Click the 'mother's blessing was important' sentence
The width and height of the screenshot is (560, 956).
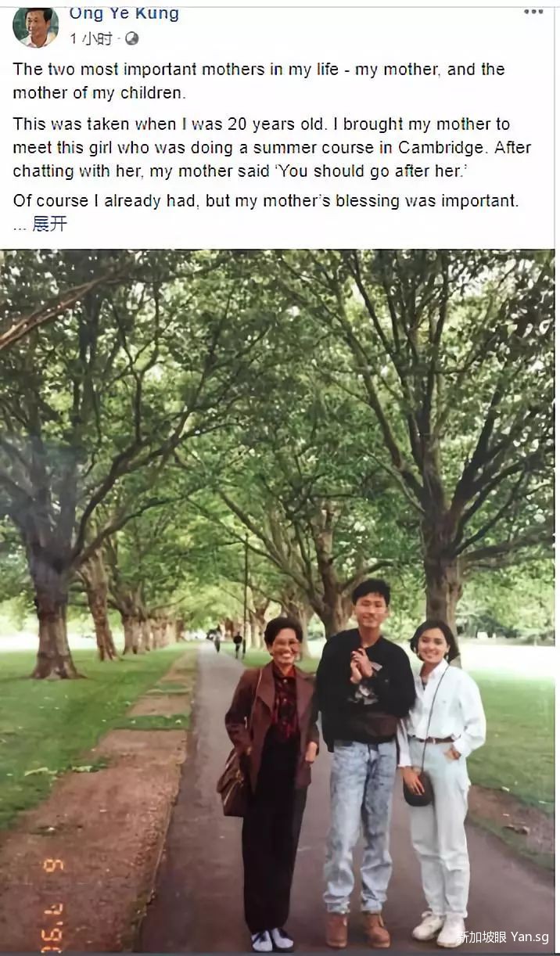pyautogui.click(x=265, y=201)
